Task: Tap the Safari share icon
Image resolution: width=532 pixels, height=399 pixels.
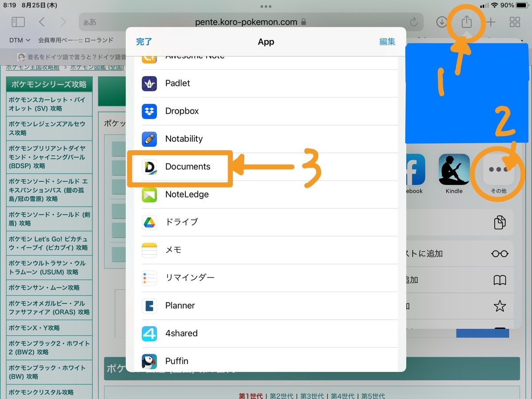Action: click(466, 22)
